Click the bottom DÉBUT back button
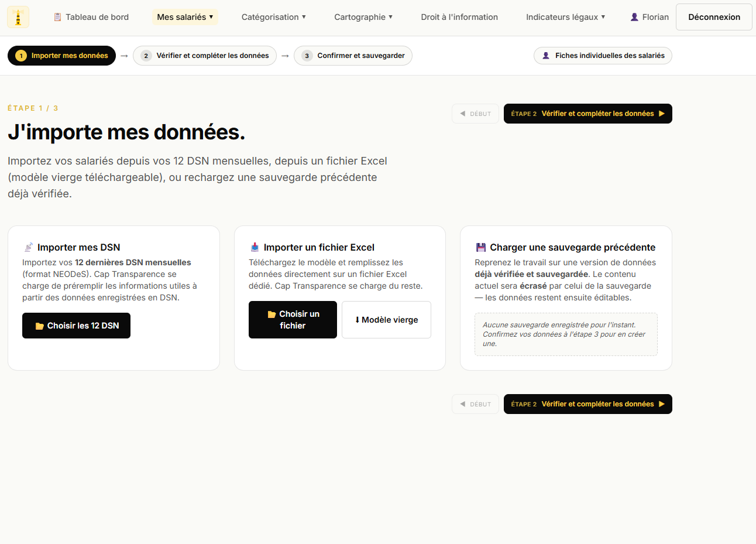The width and height of the screenshot is (756, 544). coord(475,404)
